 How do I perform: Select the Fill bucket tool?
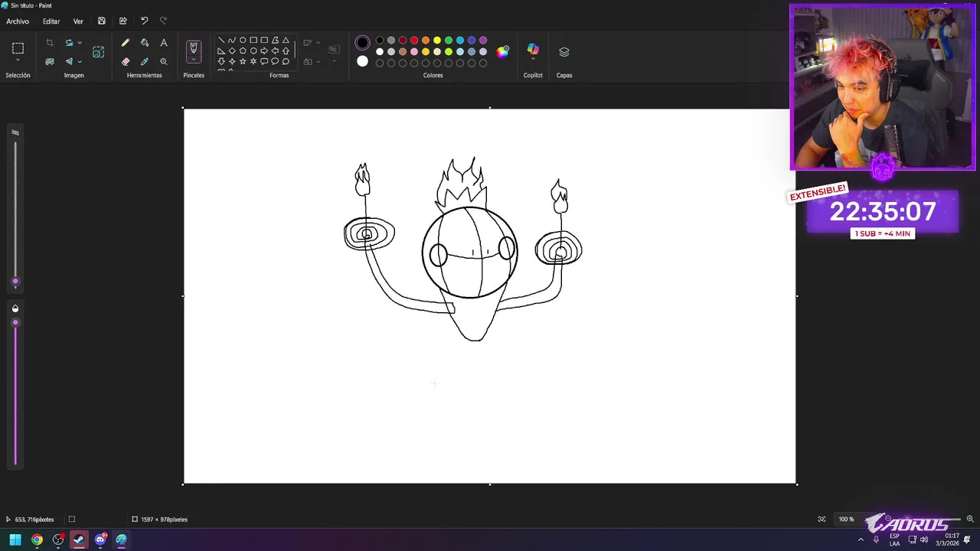click(x=145, y=43)
